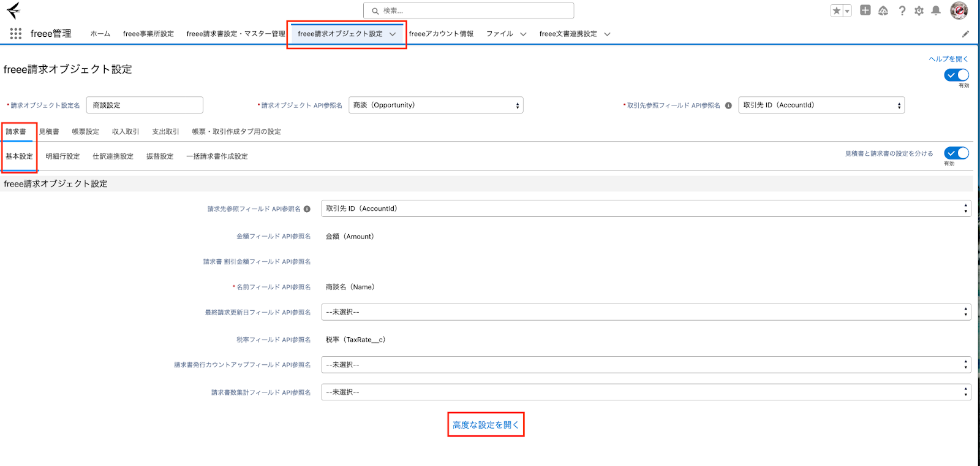The height and width of the screenshot is (466, 980).
Task: Select the 基本設定 sub-tab
Action: [x=19, y=156]
